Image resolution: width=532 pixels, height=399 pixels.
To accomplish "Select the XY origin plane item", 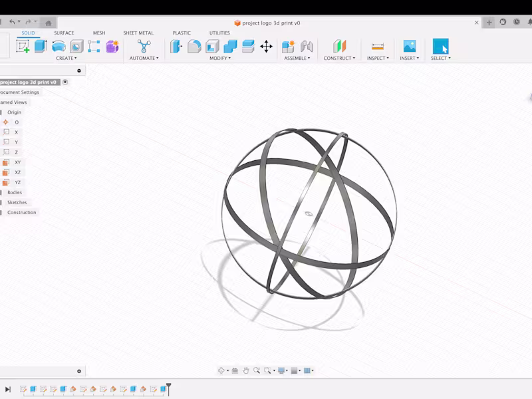I will click(x=17, y=162).
